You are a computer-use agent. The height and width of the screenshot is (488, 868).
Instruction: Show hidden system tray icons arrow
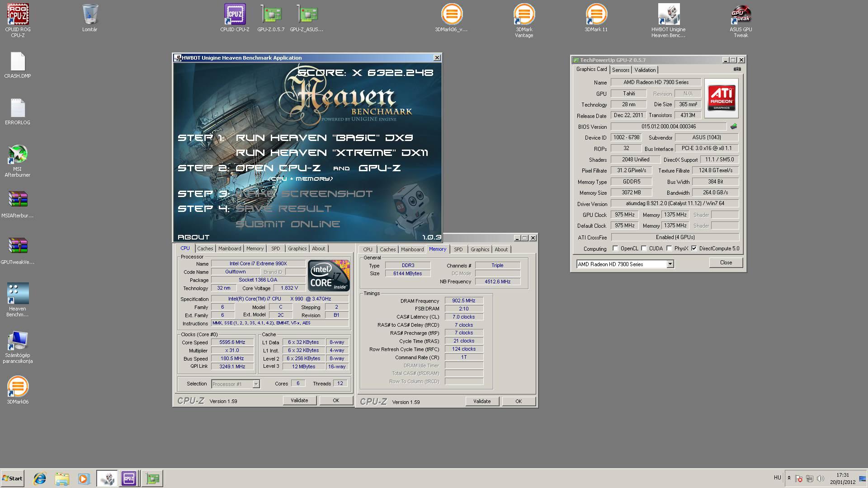coord(789,478)
